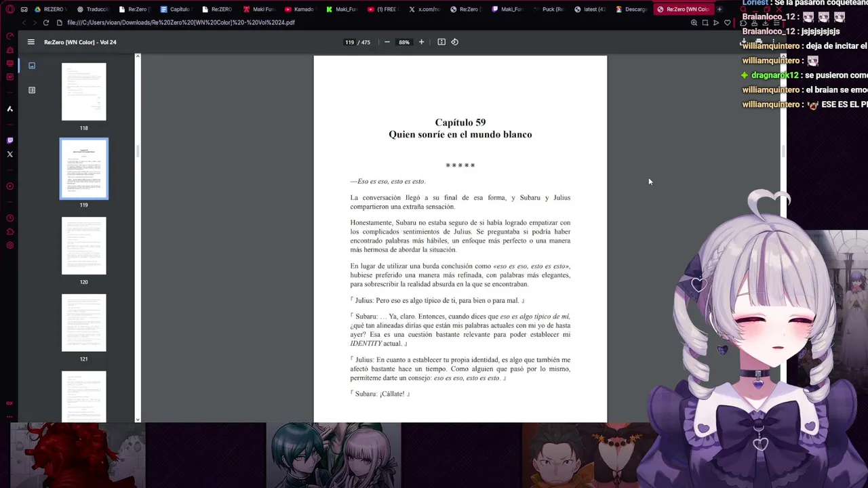Click the player arrow icon in address bar
Image resolution: width=868 pixels, height=488 pixels.
click(716, 22)
